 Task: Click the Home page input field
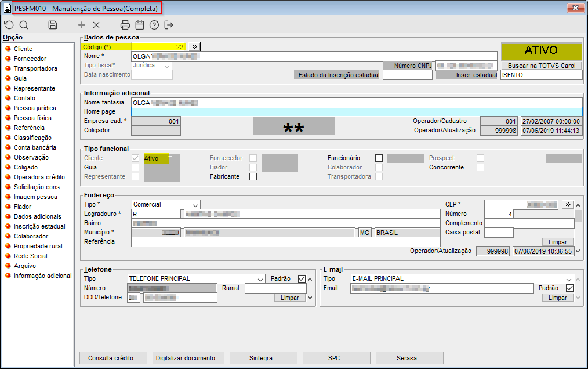click(x=357, y=111)
